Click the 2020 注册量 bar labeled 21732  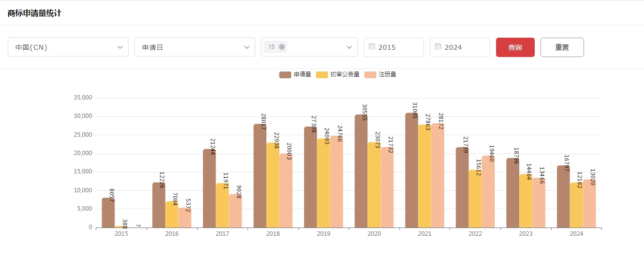click(x=387, y=187)
